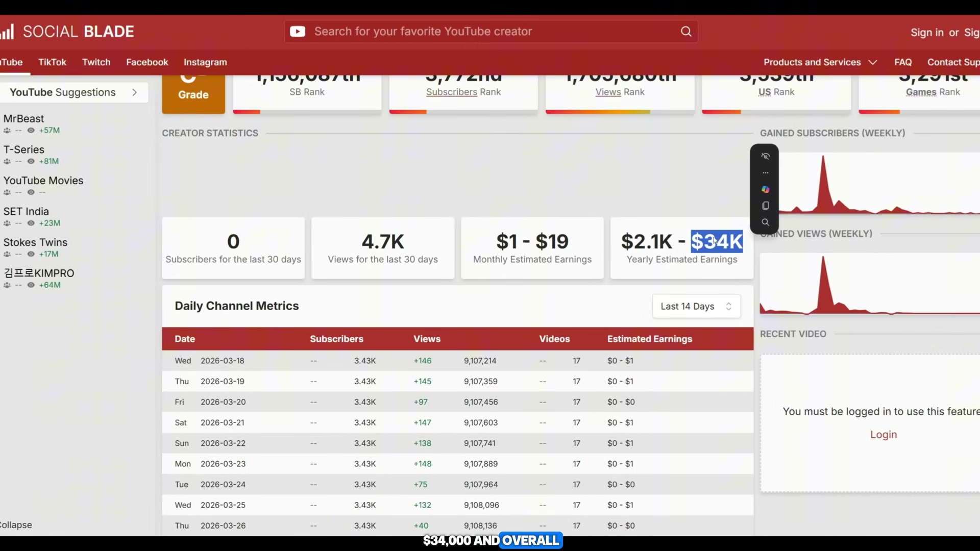Click the Gained Views weekly chart
This screenshot has width=980, height=551.
coord(870,284)
